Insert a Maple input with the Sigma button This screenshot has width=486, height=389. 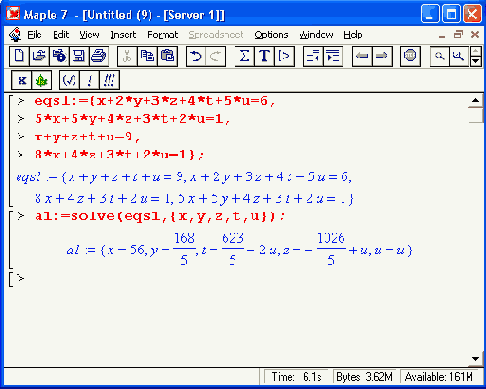pos(244,56)
